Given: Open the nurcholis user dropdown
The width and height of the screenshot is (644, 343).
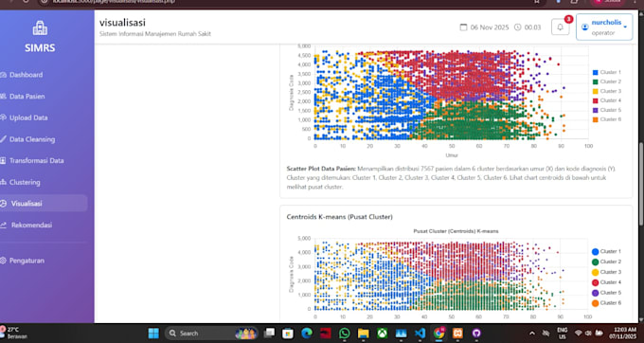Looking at the screenshot, I should [x=604, y=27].
